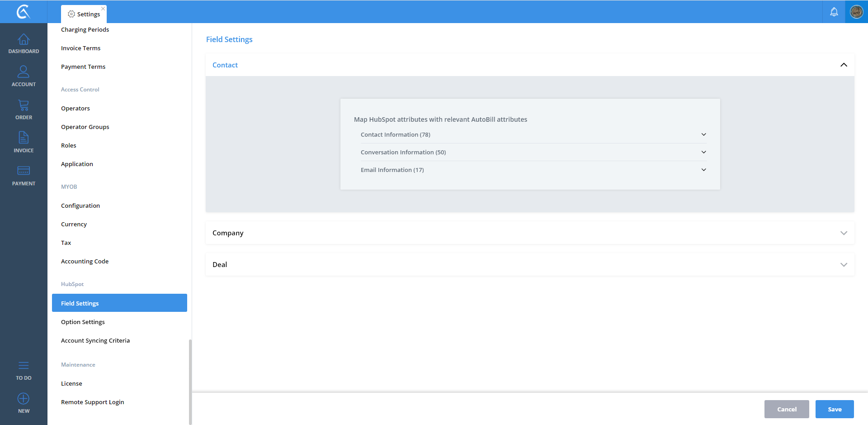Click the Cancel button
This screenshot has width=868, height=425.
point(787,409)
